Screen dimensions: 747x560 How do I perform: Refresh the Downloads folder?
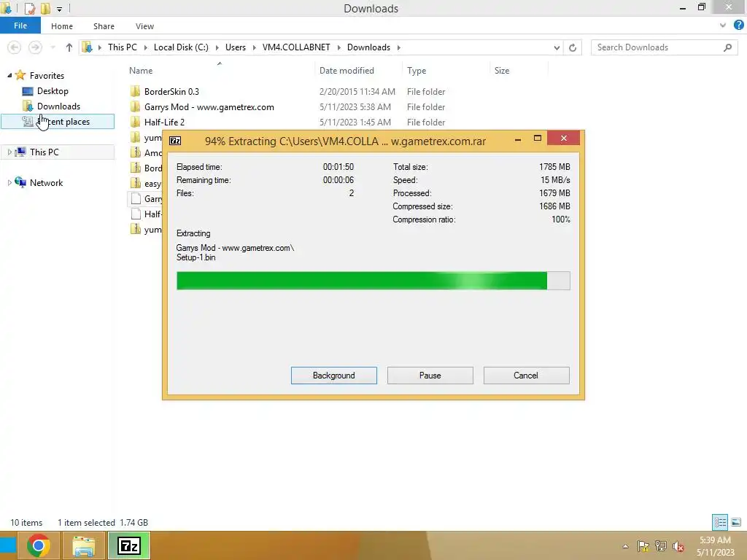pyautogui.click(x=573, y=47)
